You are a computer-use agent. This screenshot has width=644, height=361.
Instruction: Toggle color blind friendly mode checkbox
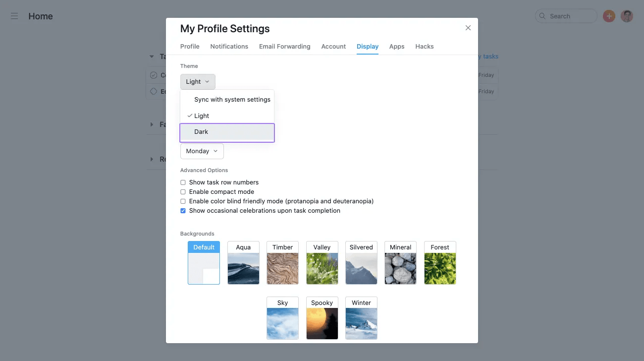click(183, 201)
